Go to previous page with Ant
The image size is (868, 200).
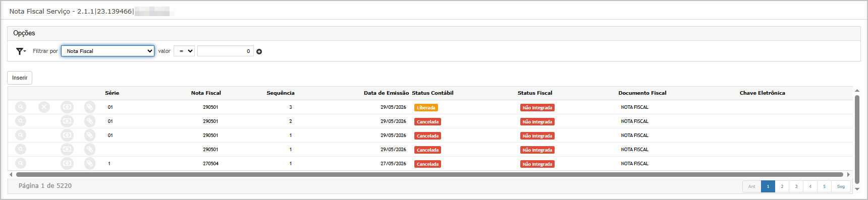pos(751,186)
